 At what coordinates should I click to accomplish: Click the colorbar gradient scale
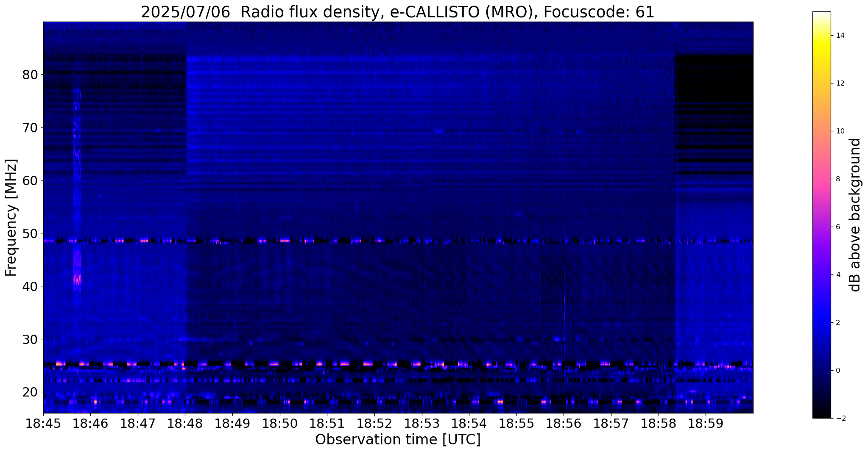tap(821, 215)
